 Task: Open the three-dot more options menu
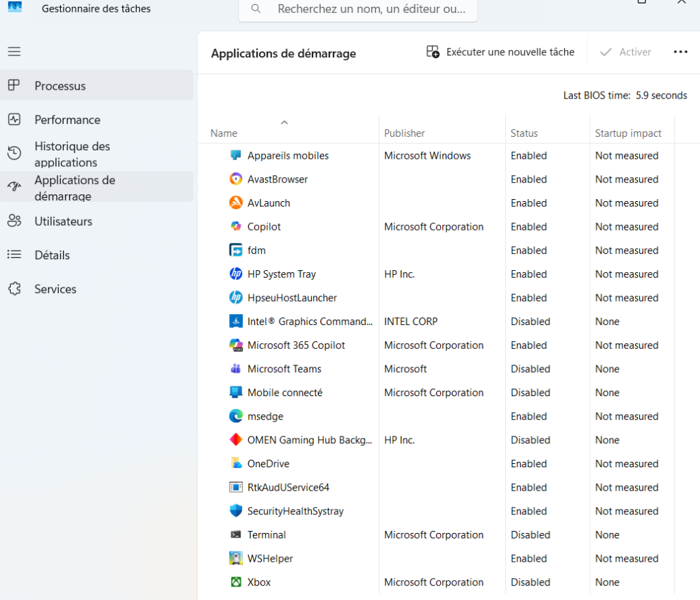point(680,52)
